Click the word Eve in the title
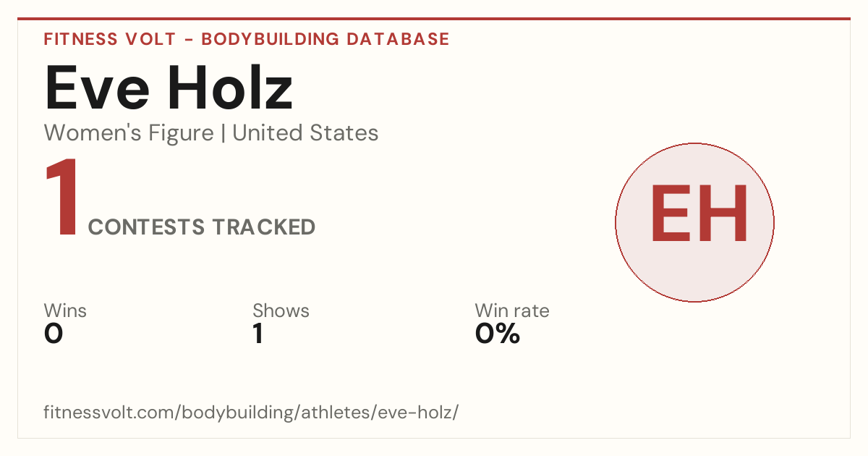Image resolution: width=868 pixels, height=456 pixels. click(97, 88)
